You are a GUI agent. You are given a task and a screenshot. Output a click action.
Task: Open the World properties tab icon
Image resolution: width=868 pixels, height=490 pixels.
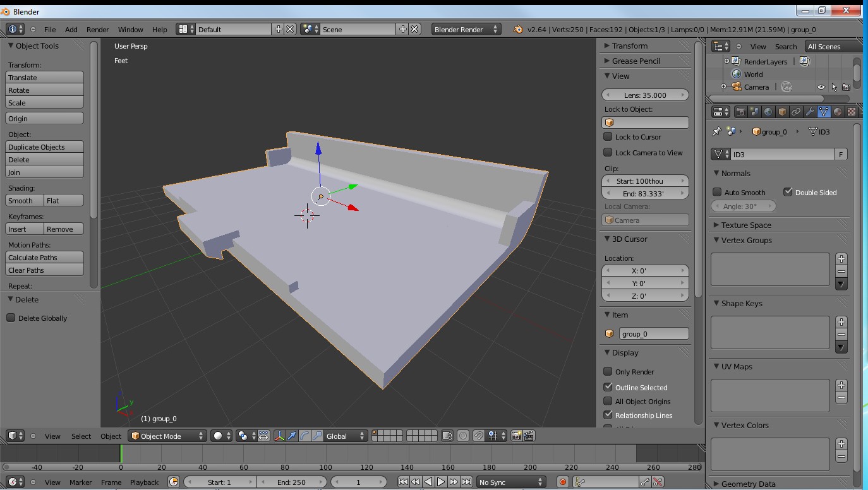[768, 112]
